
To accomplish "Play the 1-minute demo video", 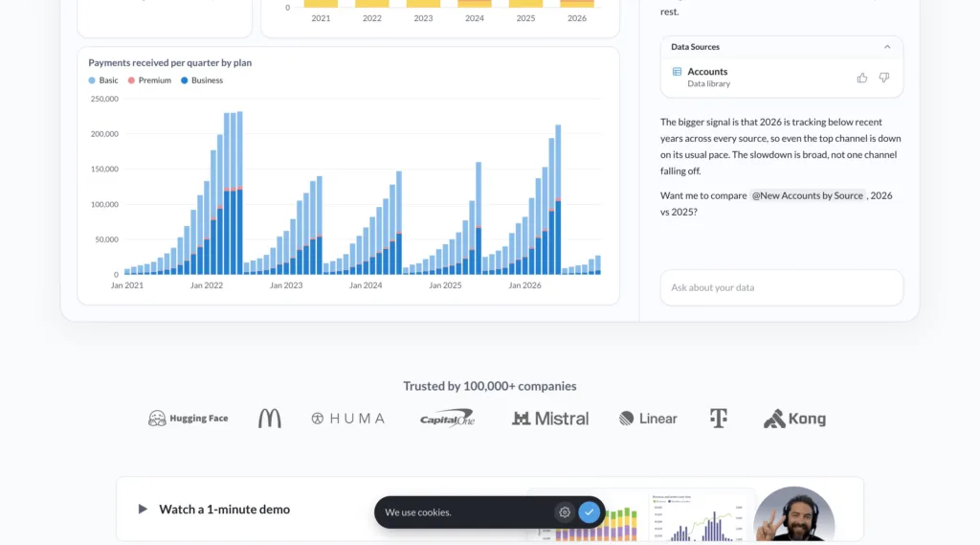I will [x=143, y=510].
